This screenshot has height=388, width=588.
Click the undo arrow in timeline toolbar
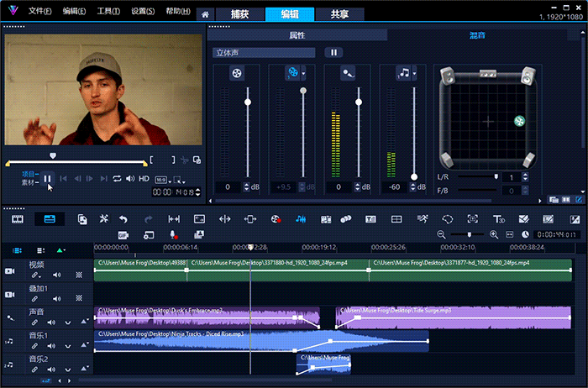pyautogui.click(x=123, y=218)
